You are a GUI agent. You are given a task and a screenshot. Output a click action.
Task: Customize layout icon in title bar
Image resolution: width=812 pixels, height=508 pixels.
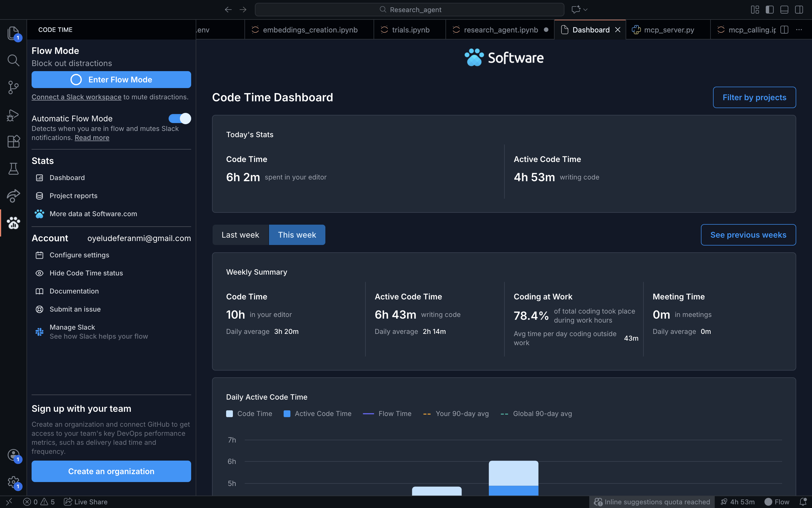coord(755,9)
